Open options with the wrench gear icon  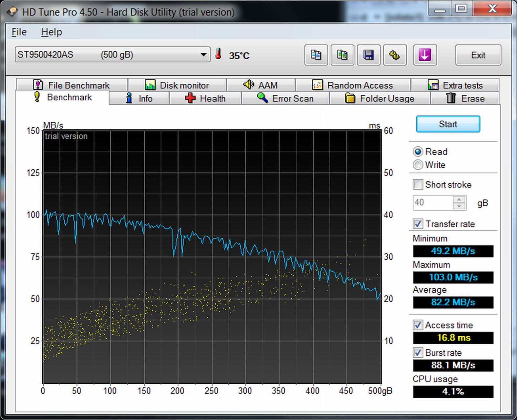[x=395, y=55]
